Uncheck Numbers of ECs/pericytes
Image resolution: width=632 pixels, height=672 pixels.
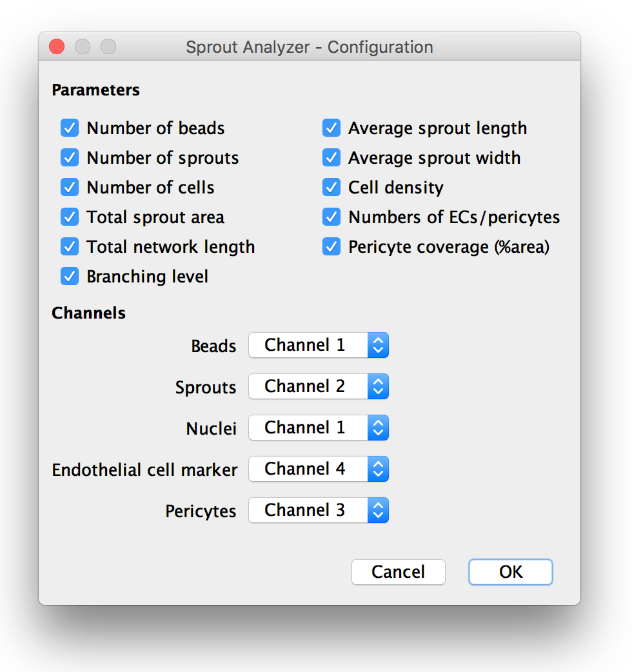point(331,217)
